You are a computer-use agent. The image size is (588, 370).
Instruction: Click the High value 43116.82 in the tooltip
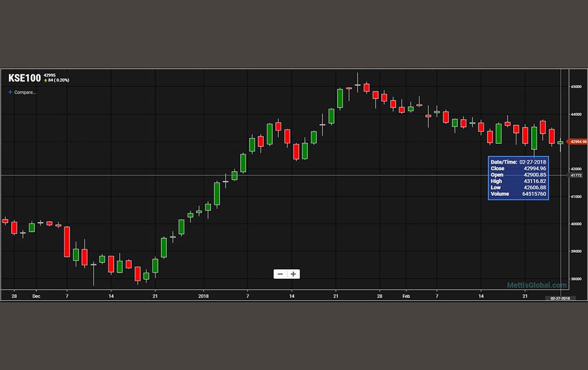click(x=535, y=181)
